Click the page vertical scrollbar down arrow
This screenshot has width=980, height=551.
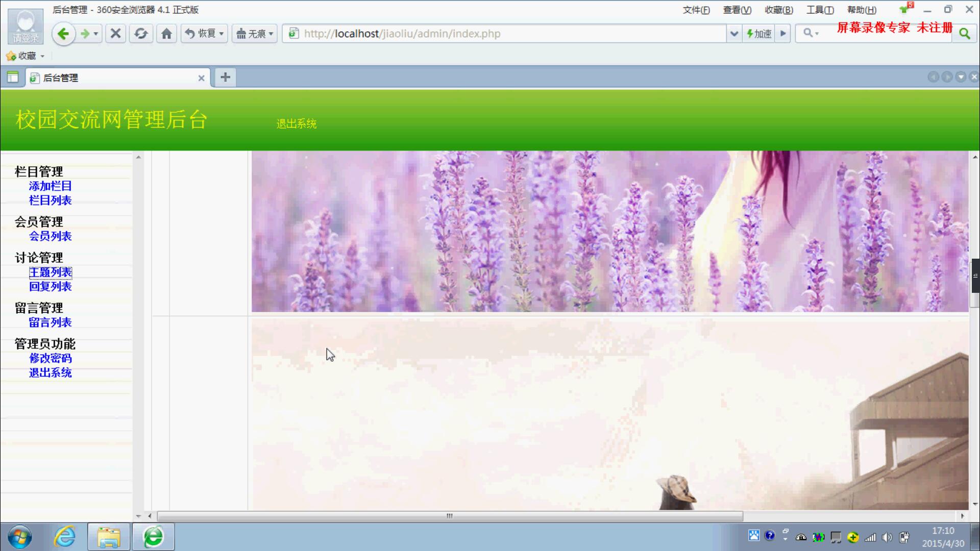(975, 504)
